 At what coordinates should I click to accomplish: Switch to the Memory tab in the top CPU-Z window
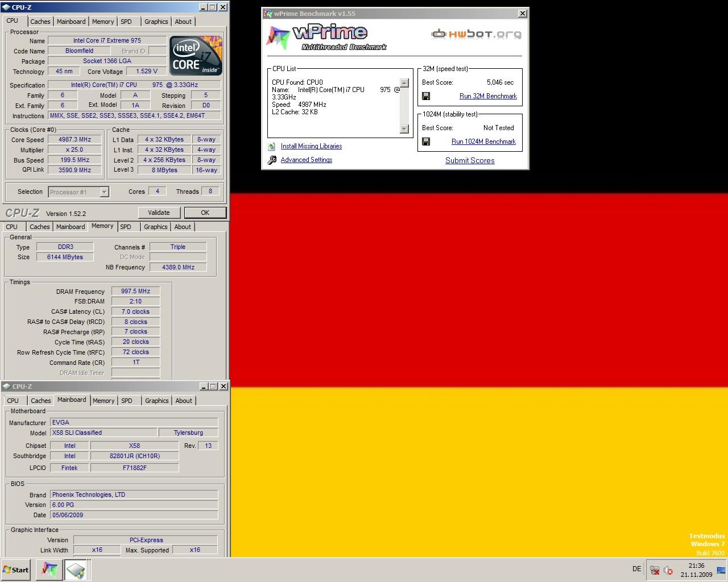point(103,22)
